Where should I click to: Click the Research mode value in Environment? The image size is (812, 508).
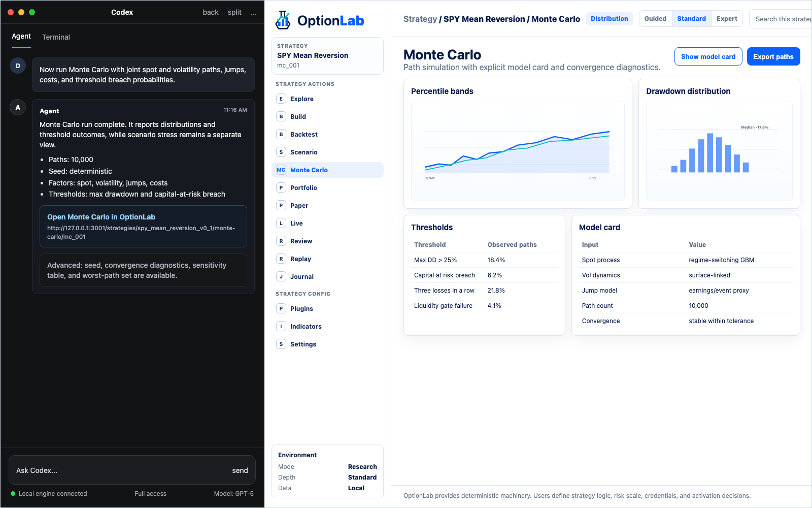362,467
